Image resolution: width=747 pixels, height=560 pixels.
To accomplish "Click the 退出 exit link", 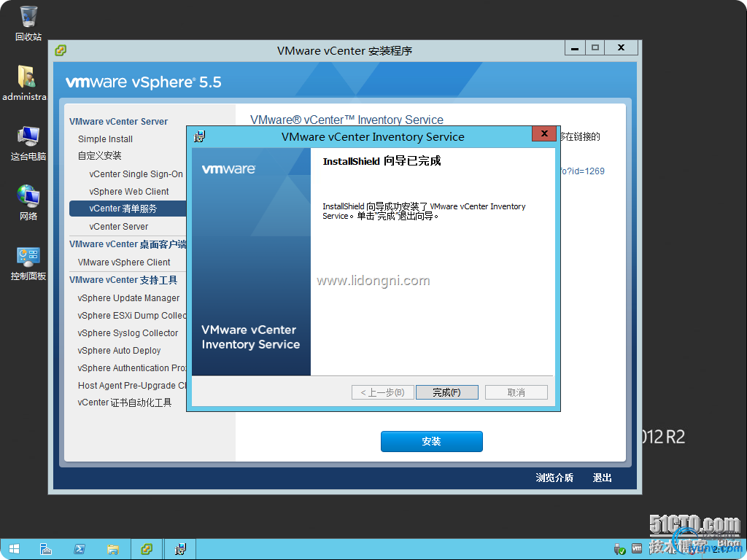I will (x=602, y=478).
